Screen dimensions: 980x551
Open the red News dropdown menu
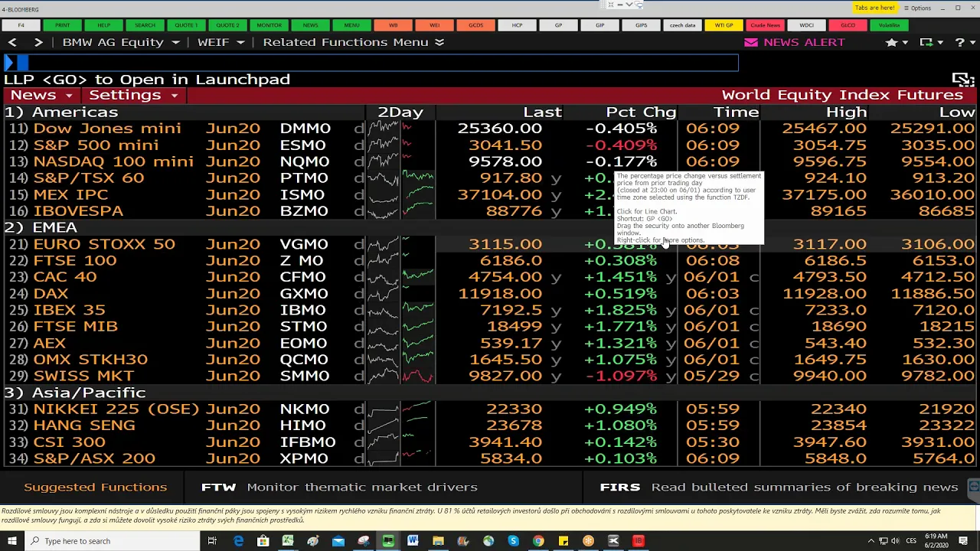click(x=41, y=96)
